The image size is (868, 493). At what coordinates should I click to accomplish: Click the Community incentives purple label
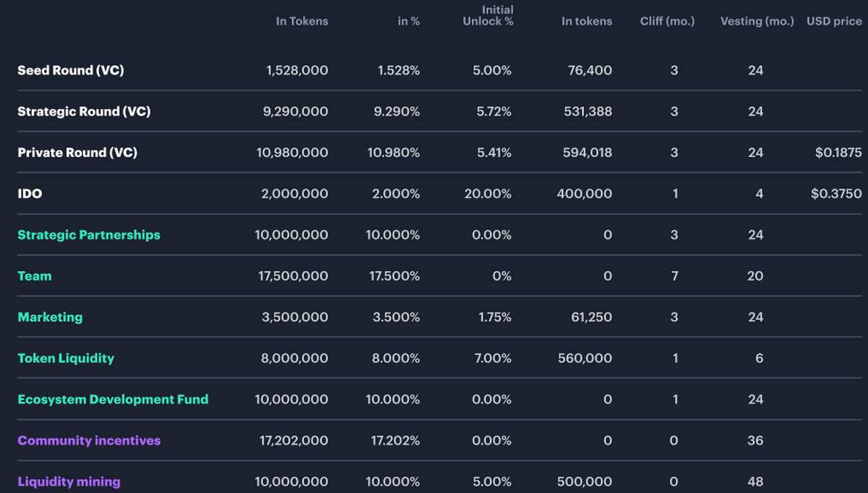89,440
